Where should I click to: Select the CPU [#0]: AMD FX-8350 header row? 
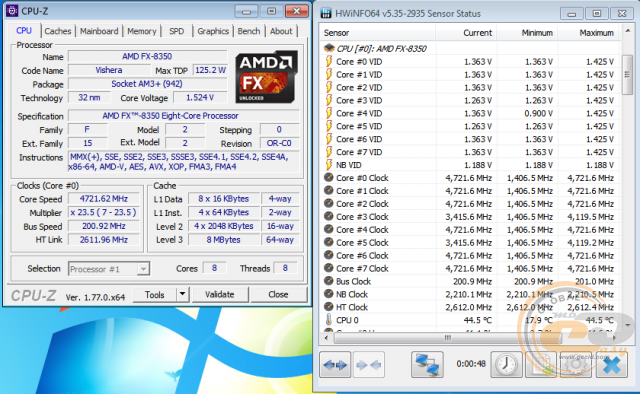(x=470, y=48)
